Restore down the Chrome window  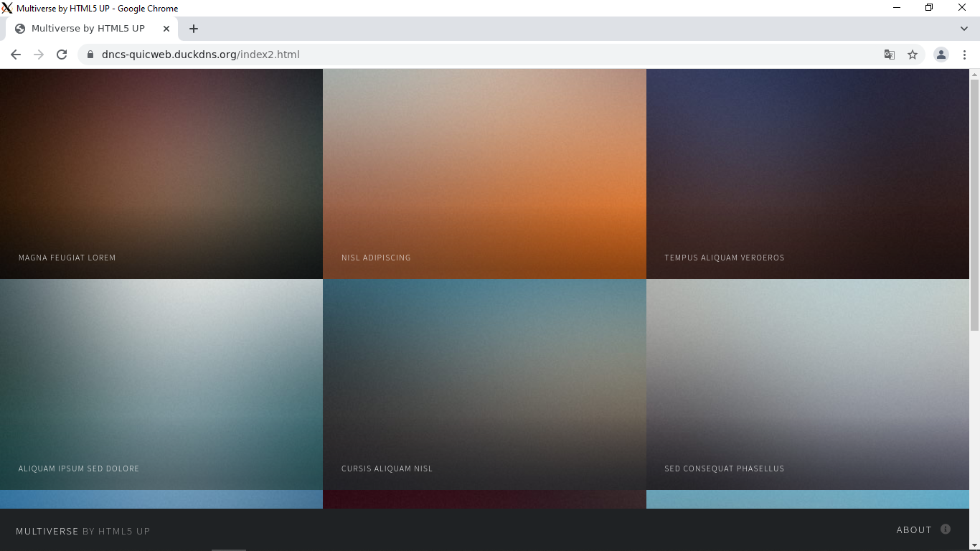click(929, 8)
